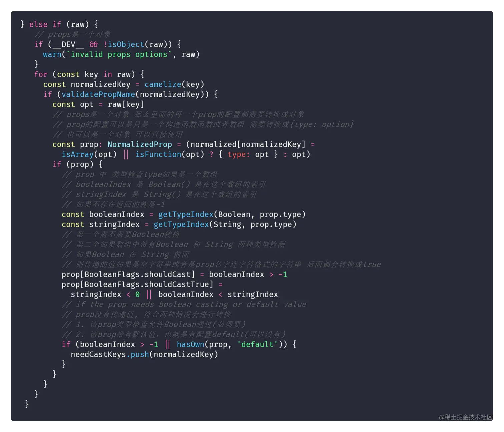504x432 pixels.
Task: Select the NormalizedProp type annotation
Action: pos(140,144)
